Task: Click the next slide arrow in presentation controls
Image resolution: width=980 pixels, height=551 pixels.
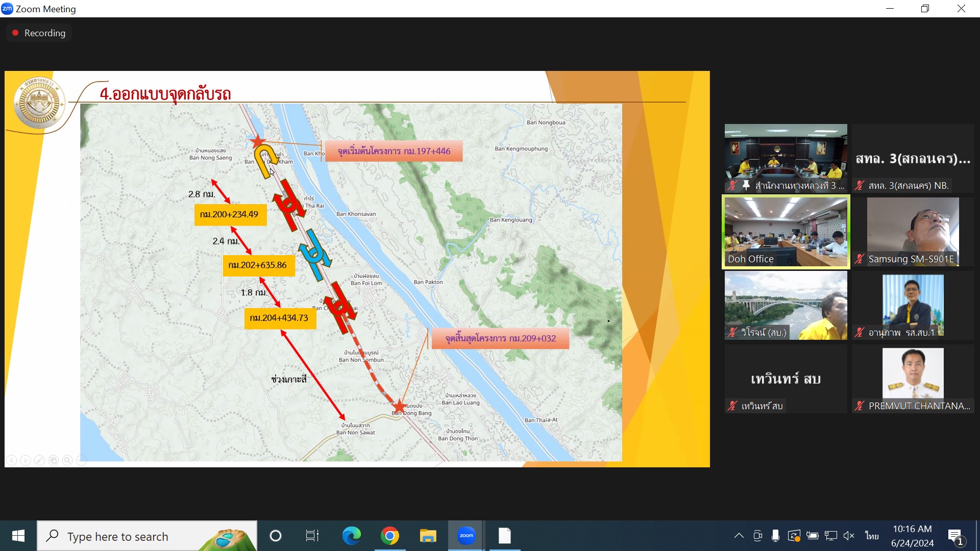Action: pyautogui.click(x=25, y=460)
